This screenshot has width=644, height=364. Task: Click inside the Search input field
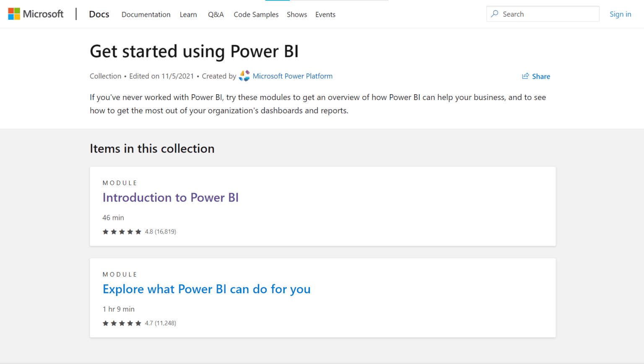coord(543,14)
